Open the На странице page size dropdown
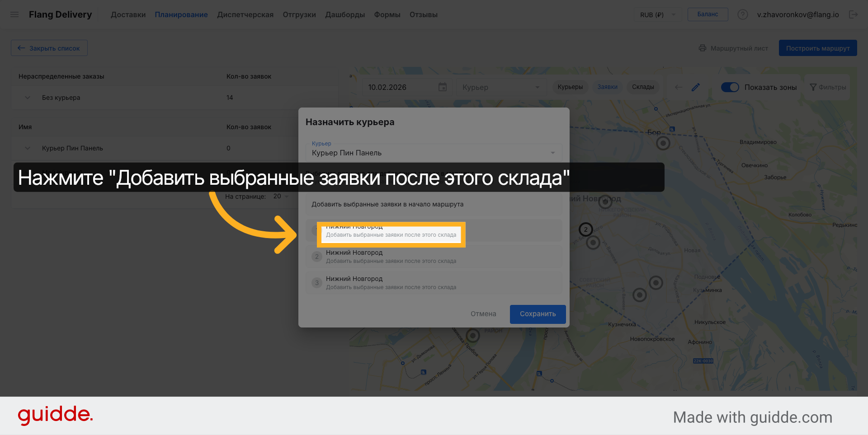The width and height of the screenshot is (868, 435). click(x=281, y=196)
